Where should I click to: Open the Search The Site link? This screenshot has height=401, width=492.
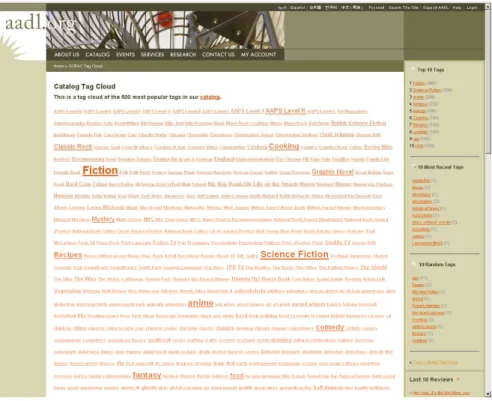[x=403, y=7]
